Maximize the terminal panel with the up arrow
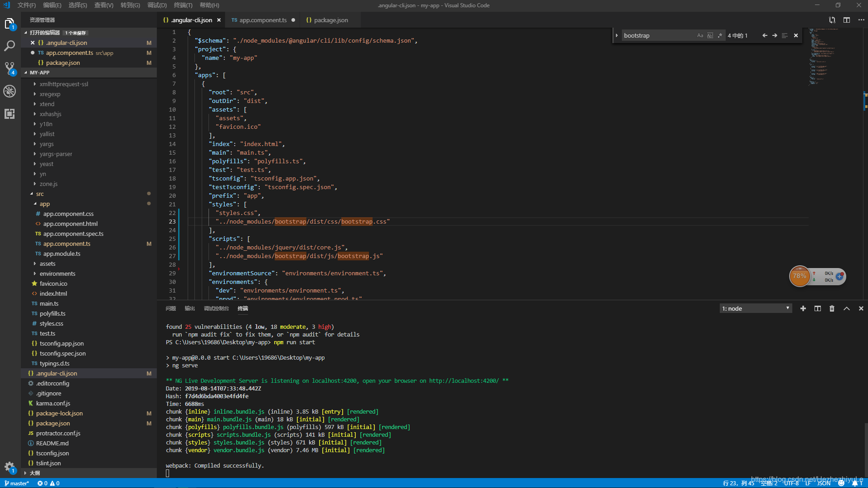Screen dimensions: 868x488 coord(847,308)
